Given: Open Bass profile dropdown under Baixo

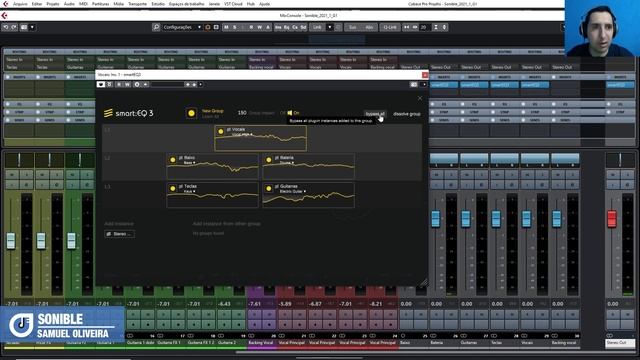Looking at the screenshot, I should coord(189,162).
